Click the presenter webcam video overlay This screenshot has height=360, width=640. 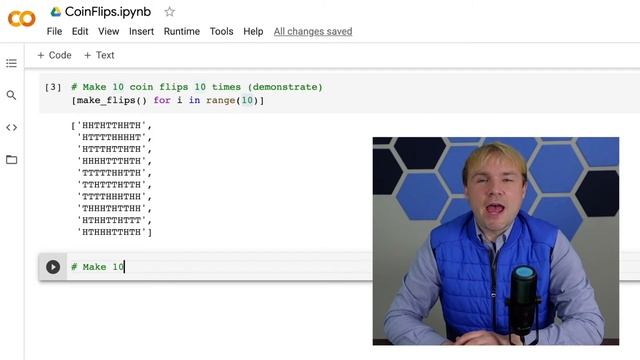(496, 241)
